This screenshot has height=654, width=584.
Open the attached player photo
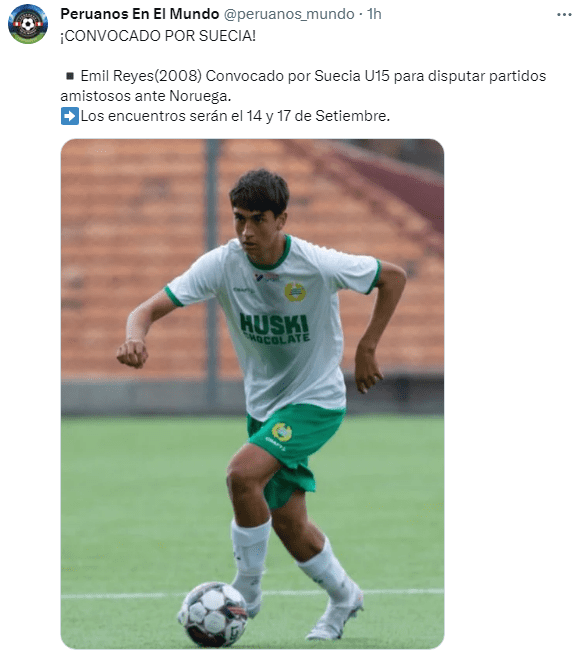pyautogui.click(x=252, y=393)
